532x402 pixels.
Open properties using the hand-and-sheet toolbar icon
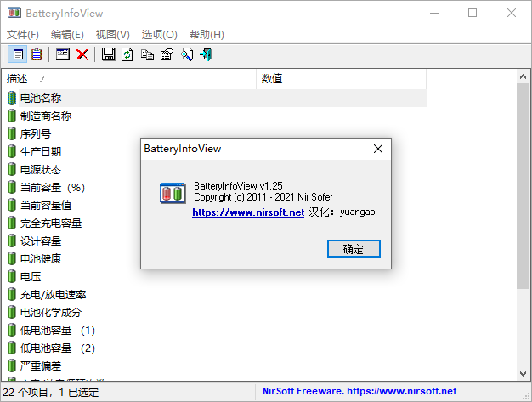click(167, 54)
